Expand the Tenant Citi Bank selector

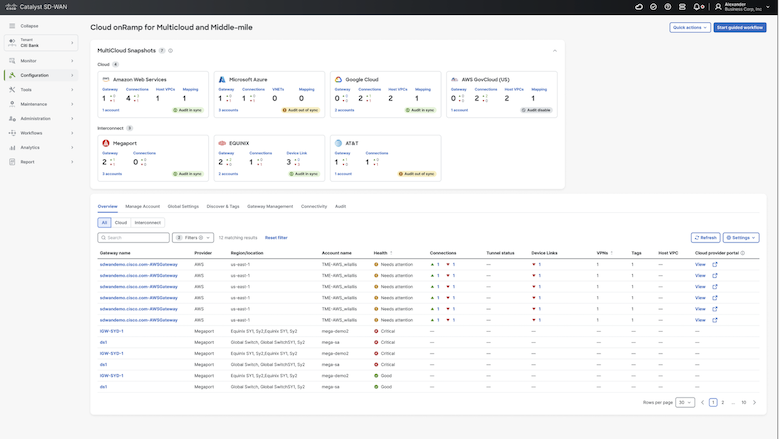click(41, 43)
